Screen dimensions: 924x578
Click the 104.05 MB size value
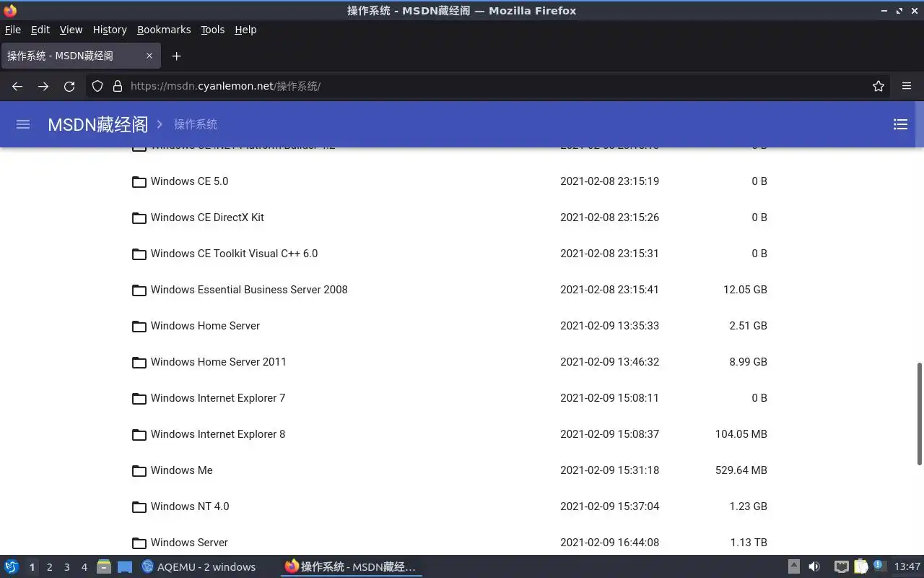pos(741,434)
